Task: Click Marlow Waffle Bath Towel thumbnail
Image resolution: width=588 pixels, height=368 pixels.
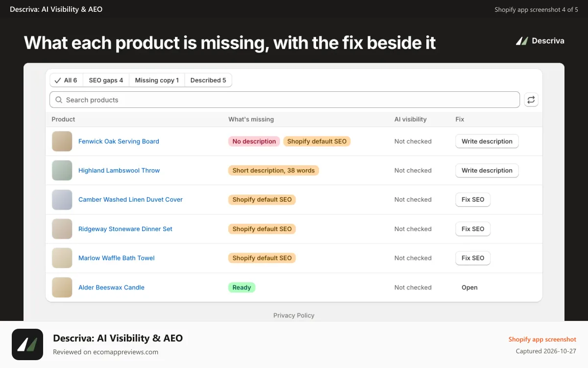Action: pyautogui.click(x=62, y=258)
